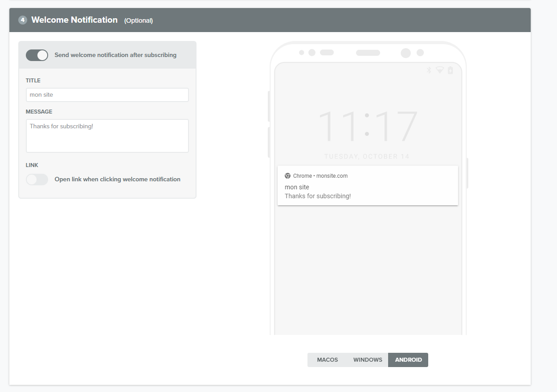The image size is (557, 392).
Task: Click 'mon site' title in notification preview
Action: (297, 187)
